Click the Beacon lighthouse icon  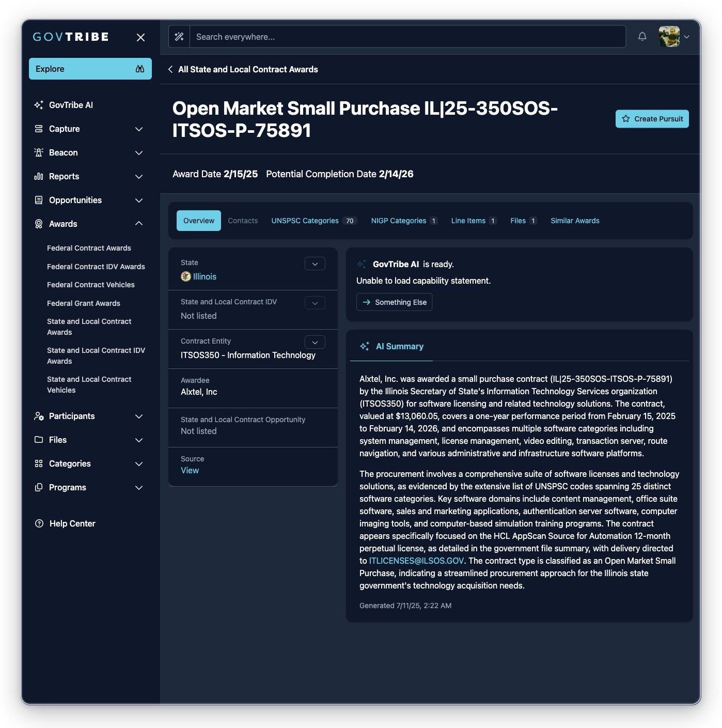(39, 152)
